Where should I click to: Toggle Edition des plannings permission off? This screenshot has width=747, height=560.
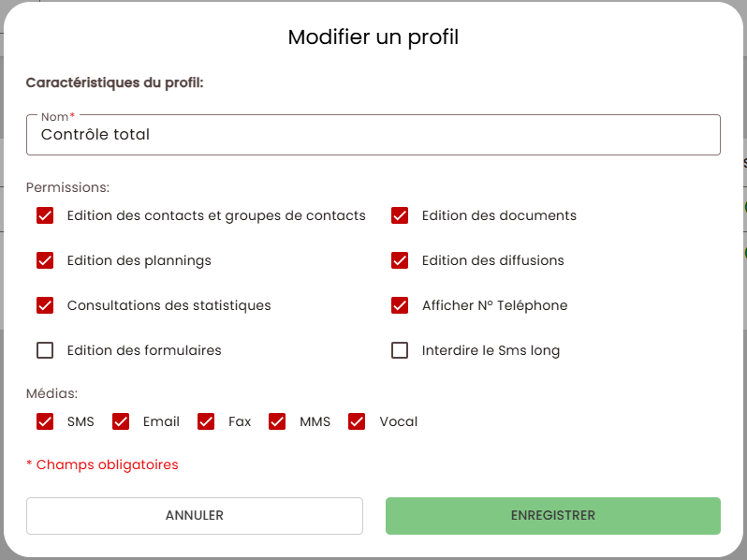pos(45,260)
